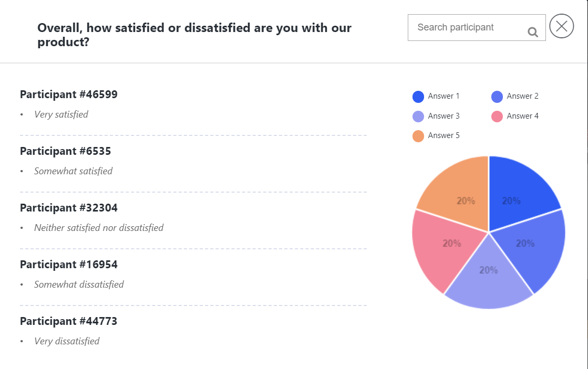Click the 'Very dissatisfied' response text
588x369 pixels.
click(x=67, y=341)
